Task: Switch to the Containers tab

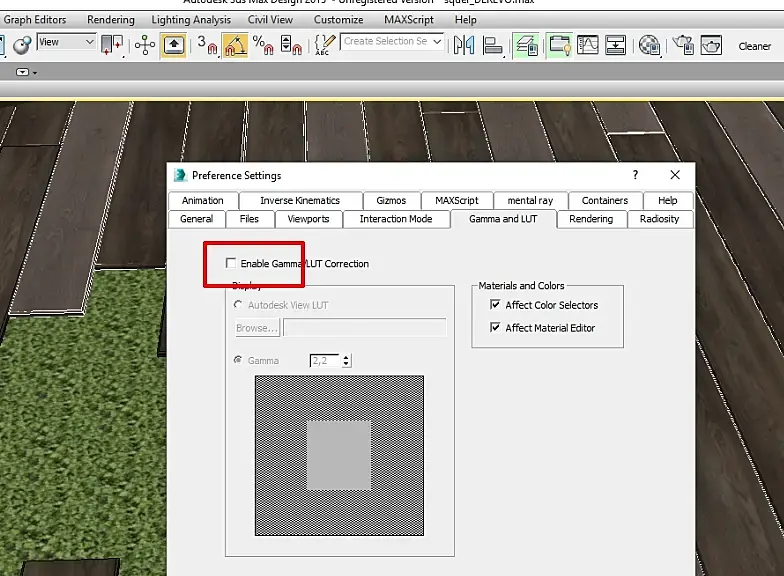Action: pos(605,200)
